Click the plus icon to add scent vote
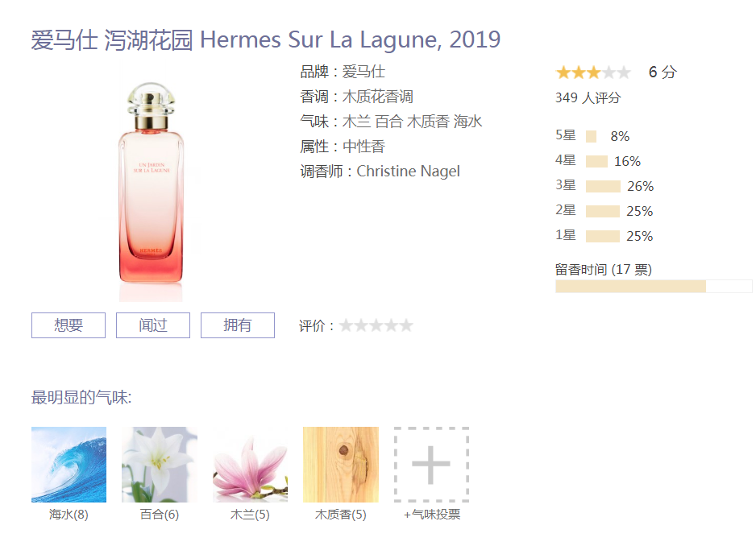 pyautogui.click(x=431, y=464)
